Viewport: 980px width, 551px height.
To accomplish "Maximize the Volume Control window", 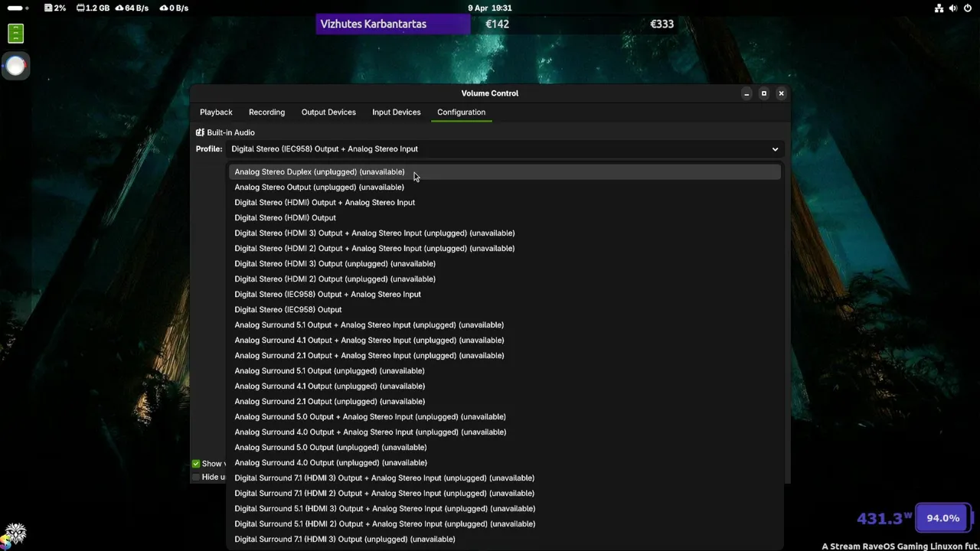I will 763,93.
